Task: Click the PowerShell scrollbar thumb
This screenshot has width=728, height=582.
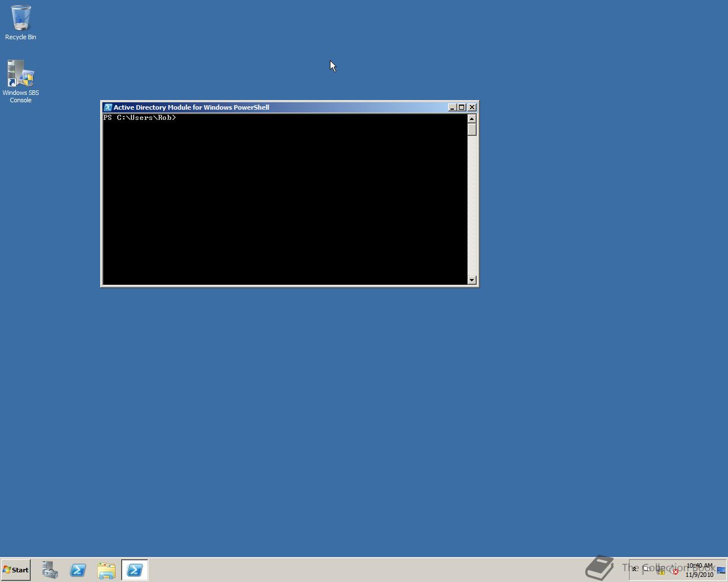Action: 471,130
